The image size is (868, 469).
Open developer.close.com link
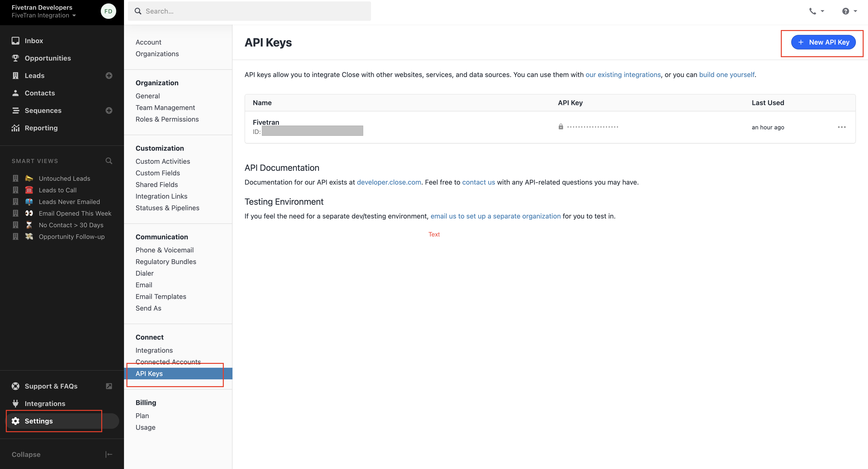coord(389,182)
